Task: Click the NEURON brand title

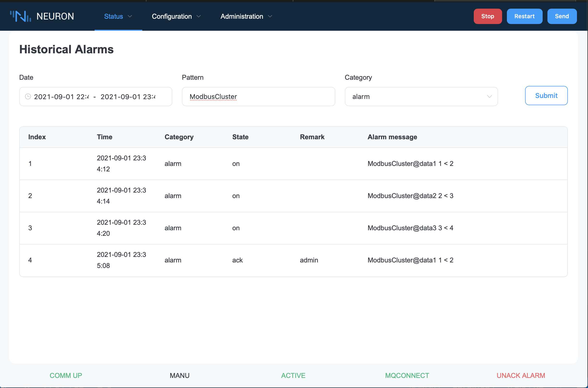Action: (x=55, y=16)
